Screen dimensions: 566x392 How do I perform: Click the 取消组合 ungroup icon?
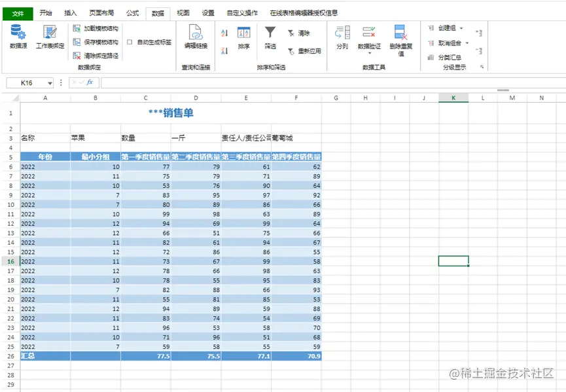click(x=431, y=43)
